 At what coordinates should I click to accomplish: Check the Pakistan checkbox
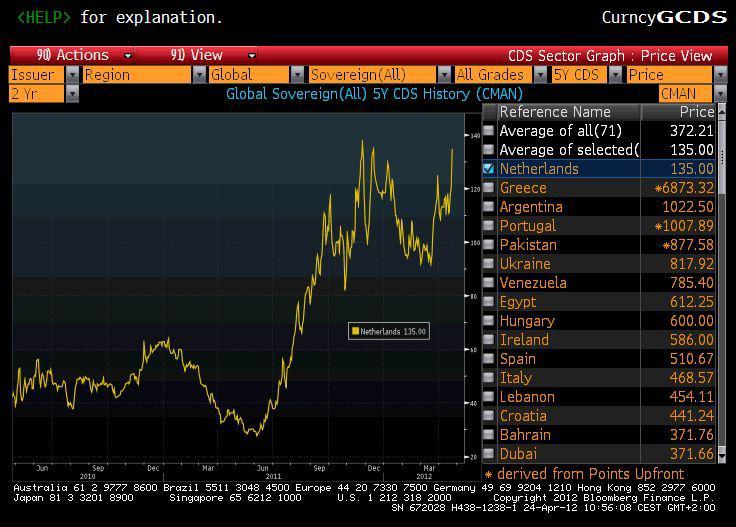click(489, 244)
